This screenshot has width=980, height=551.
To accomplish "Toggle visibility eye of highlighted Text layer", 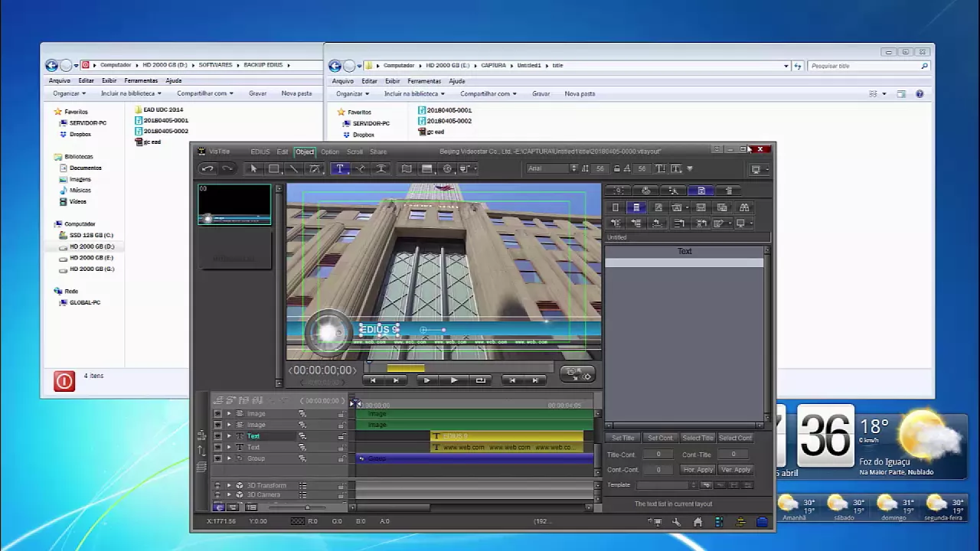I will coord(217,436).
